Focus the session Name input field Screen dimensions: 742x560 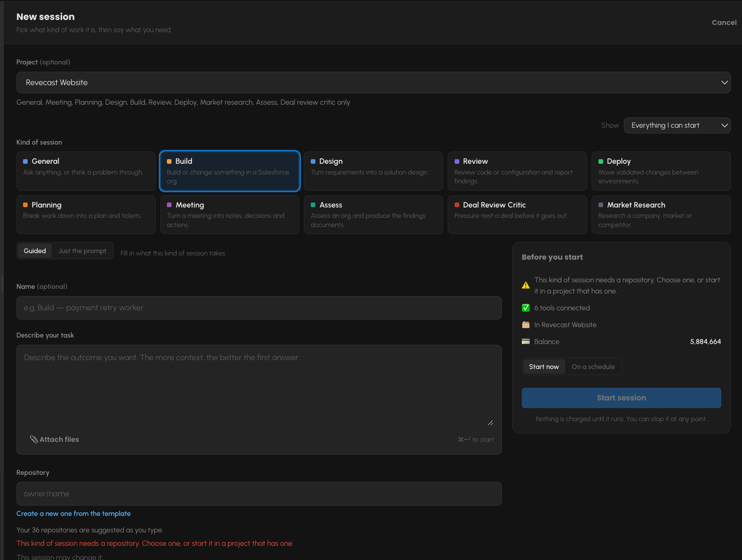point(259,308)
